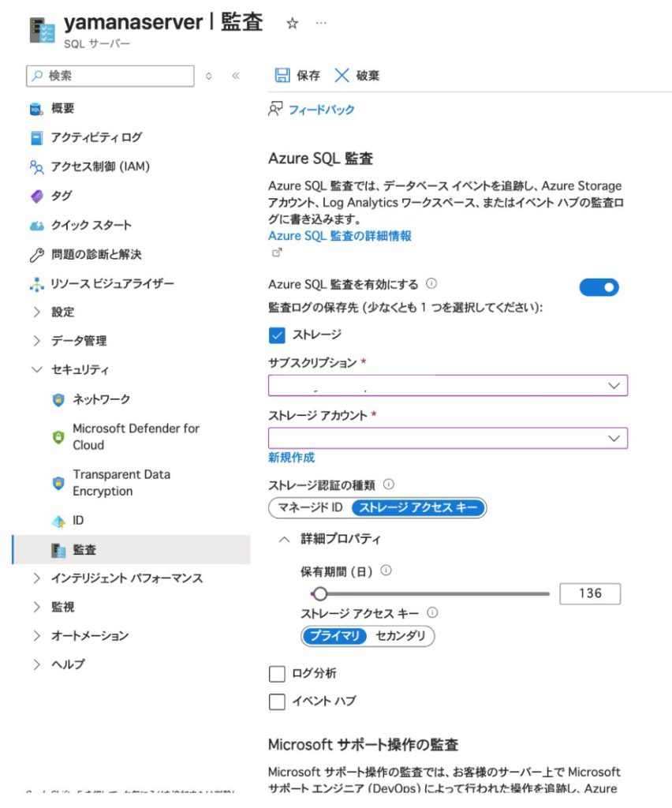Click the 検索 search field in sidebar
Viewport: 672px width, 808px height.
(110, 76)
